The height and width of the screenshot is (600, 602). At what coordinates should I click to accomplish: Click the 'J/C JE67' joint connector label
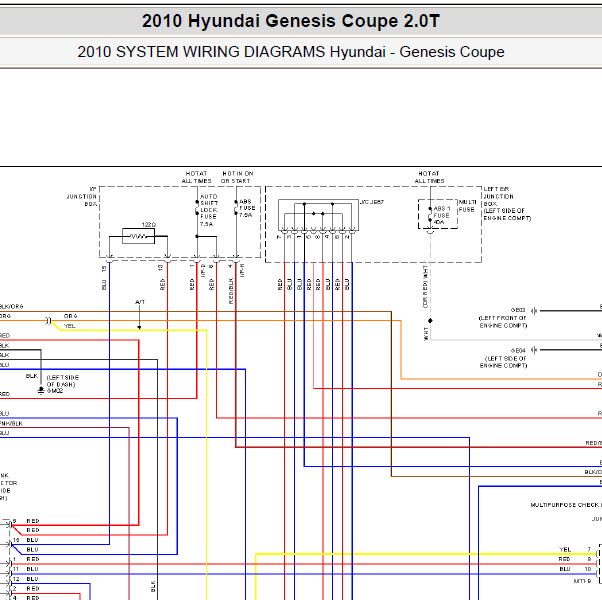(372, 202)
